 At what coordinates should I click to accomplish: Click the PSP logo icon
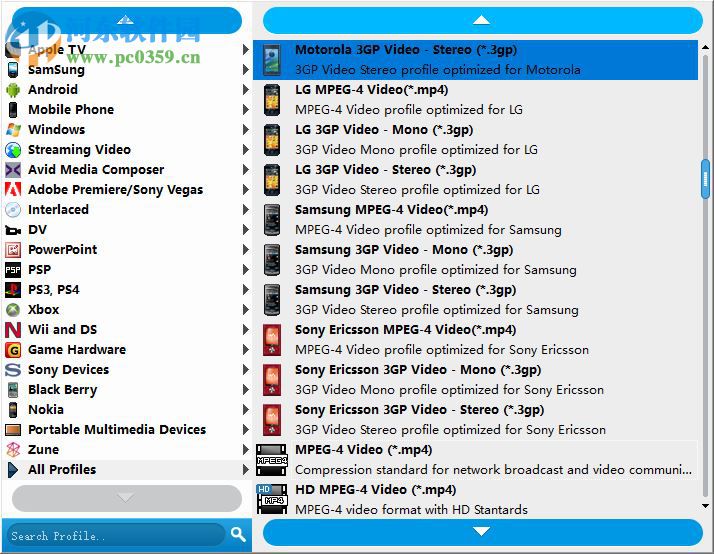[13, 270]
